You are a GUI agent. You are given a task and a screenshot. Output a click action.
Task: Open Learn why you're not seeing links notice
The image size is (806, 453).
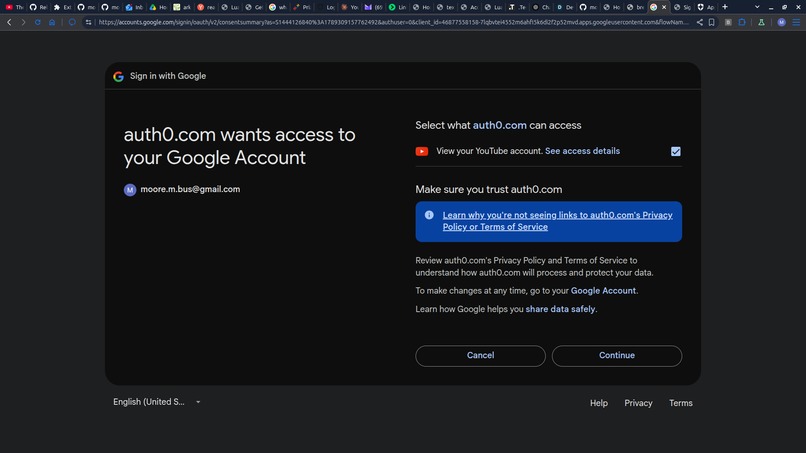(x=557, y=221)
